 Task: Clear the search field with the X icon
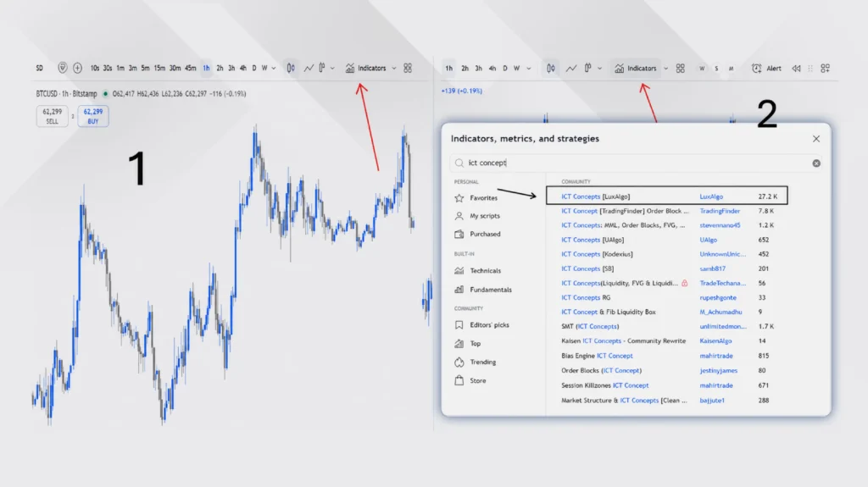(x=816, y=163)
